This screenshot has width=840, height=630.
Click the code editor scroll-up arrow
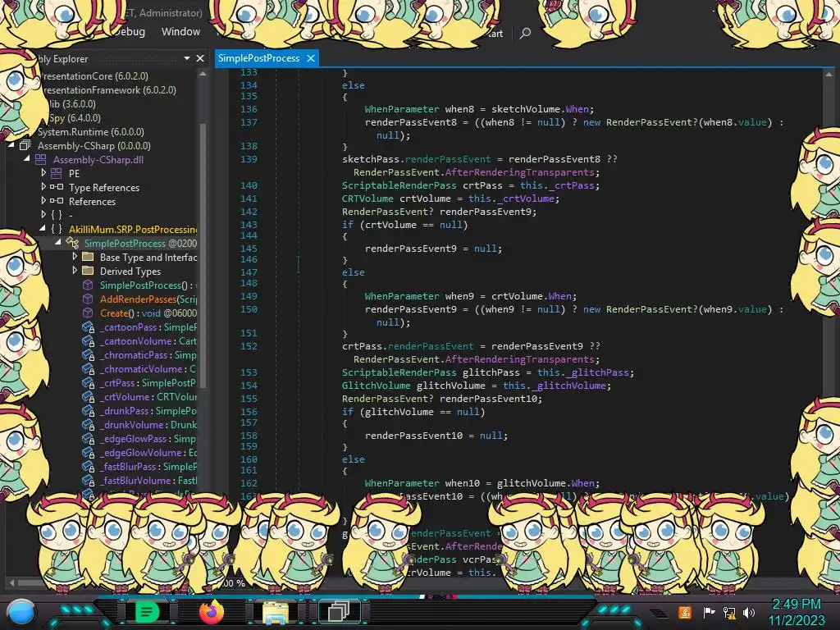click(829, 75)
